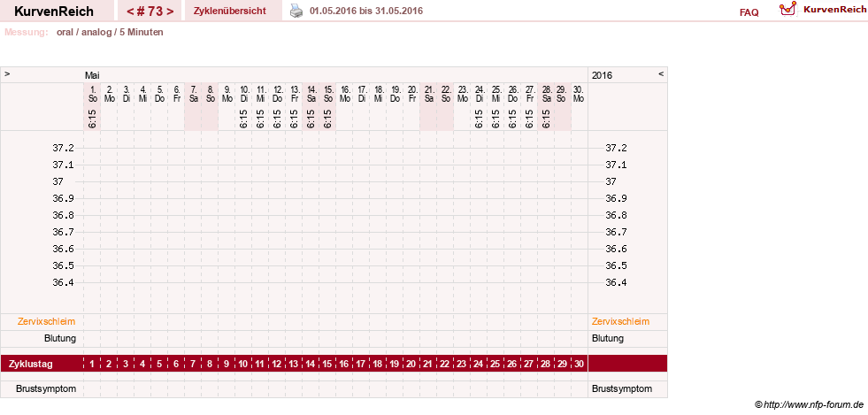
Task: Click the right Zervixschleim label
Action: 620,321
